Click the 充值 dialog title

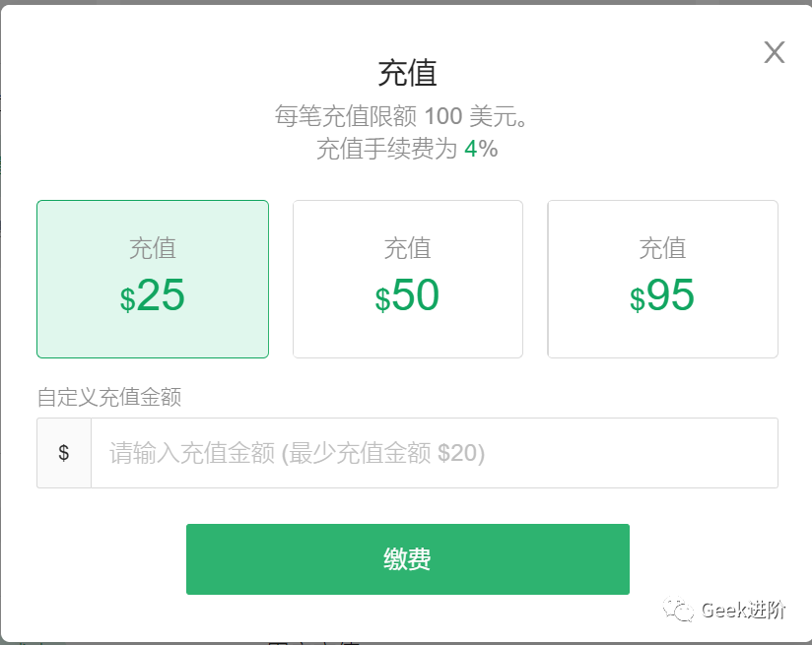(407, 73)
